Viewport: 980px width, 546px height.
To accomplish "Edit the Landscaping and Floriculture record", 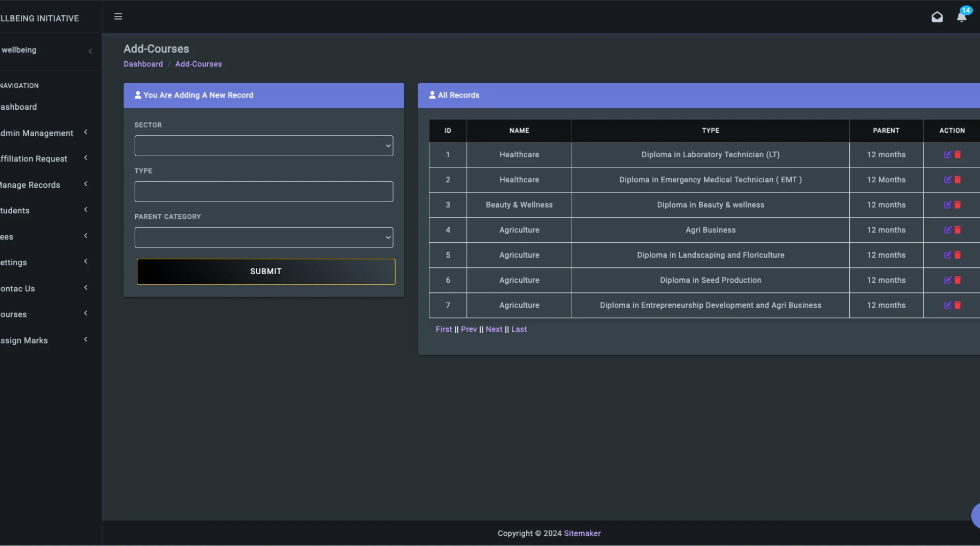I will [947, 255].
